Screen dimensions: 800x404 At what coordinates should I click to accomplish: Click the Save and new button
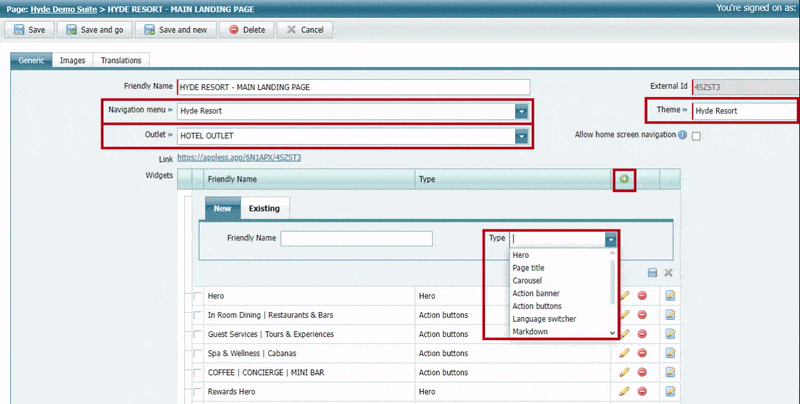tap(176, 30)
